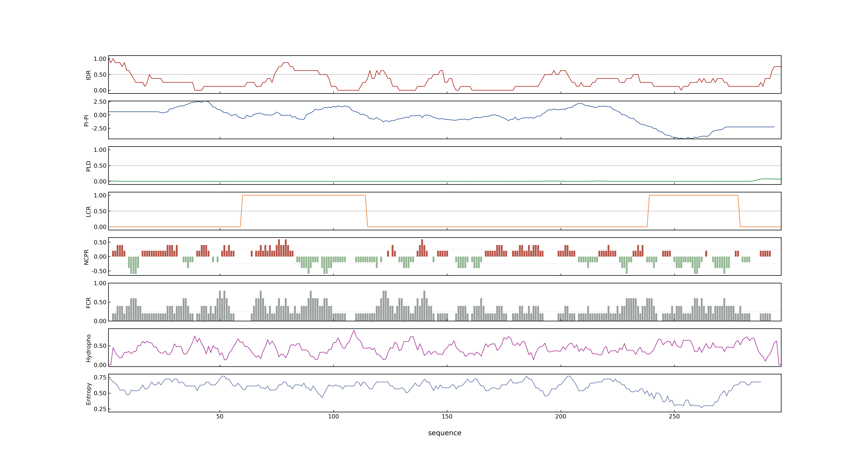Viewport: 868px width, 463px height.
Task: Click x-axis tick label 200
Action: click(x=561, y=416)
